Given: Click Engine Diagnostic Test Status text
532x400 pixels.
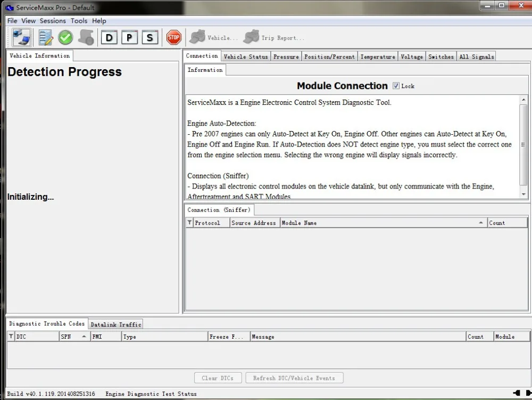Looking at the screenshot, I should coord(151,394).
